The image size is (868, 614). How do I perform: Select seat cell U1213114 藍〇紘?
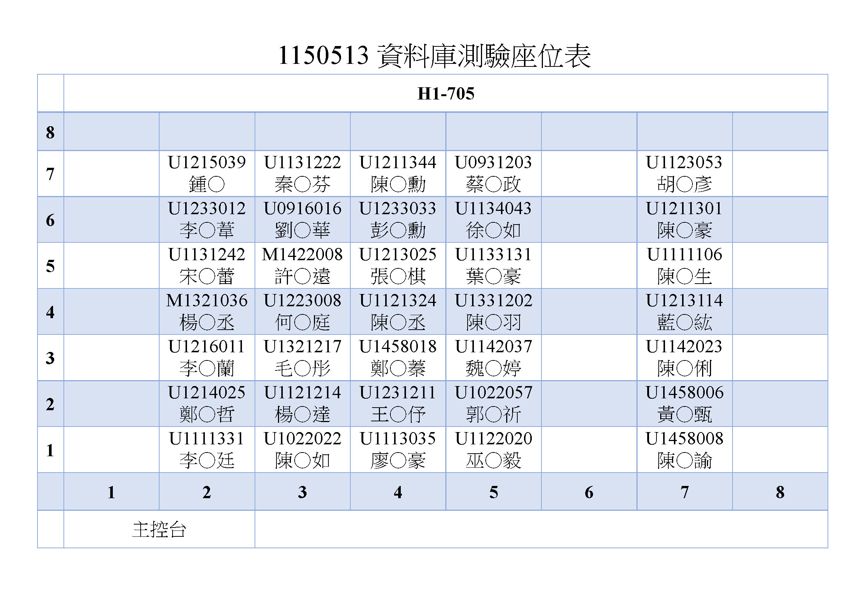click(685, 312)
